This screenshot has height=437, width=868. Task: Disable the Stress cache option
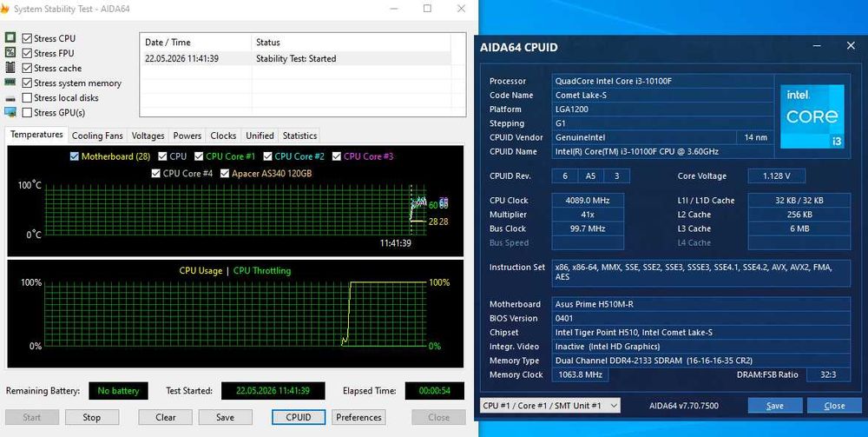point(27,68)
